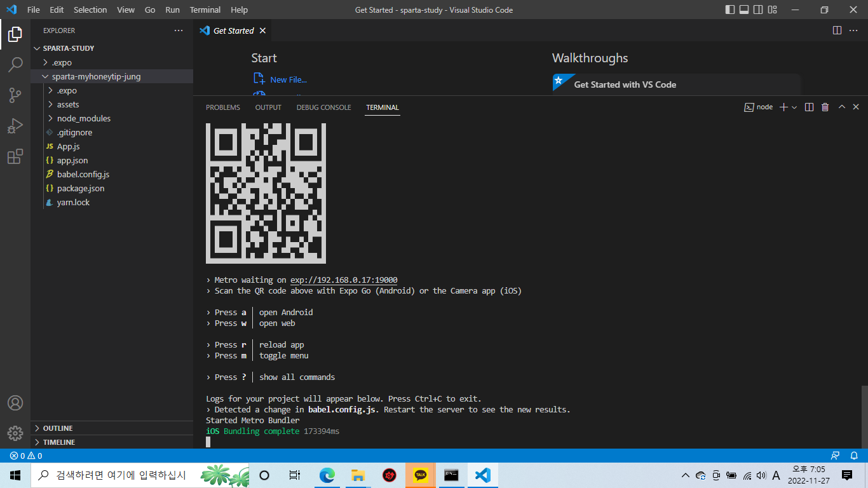This screenshot has height=488, width=868.
Task: Open the File menu
Action: click(x=34, y=10)
